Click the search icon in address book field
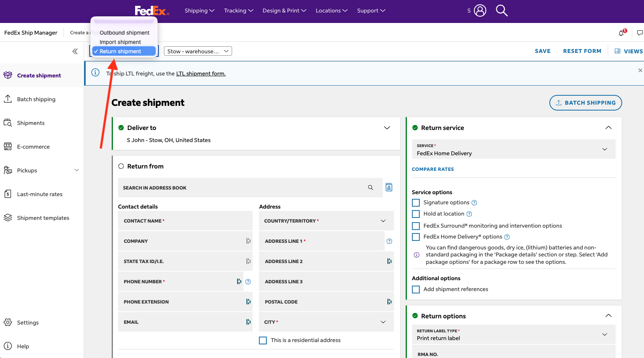 [x=371, y=188]
